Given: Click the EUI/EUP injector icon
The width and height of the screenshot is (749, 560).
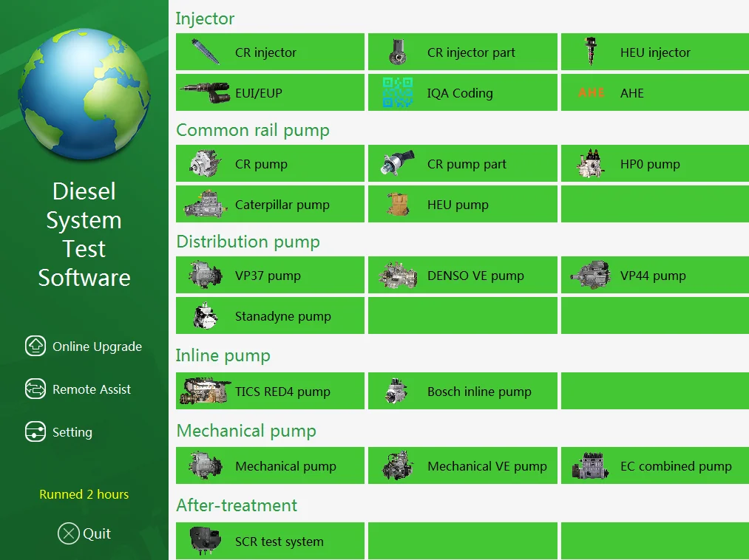Looking at the screenshot, I should pos(205,92).
